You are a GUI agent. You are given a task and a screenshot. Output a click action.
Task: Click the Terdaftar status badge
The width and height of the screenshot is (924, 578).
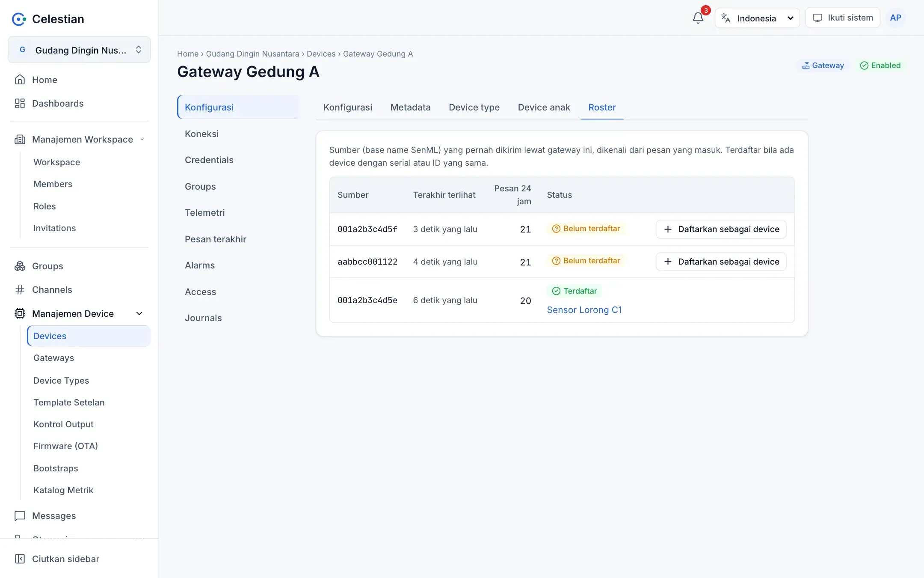(x=575, y=291)
